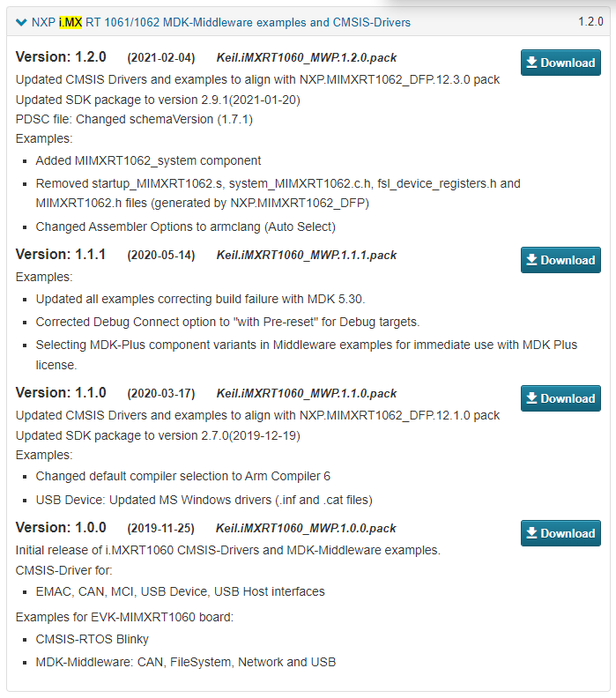The width and height of the screenshot is (616, 698).
Task: Click the download arrow icon for version 1.1.0
Action: [531, 398]
